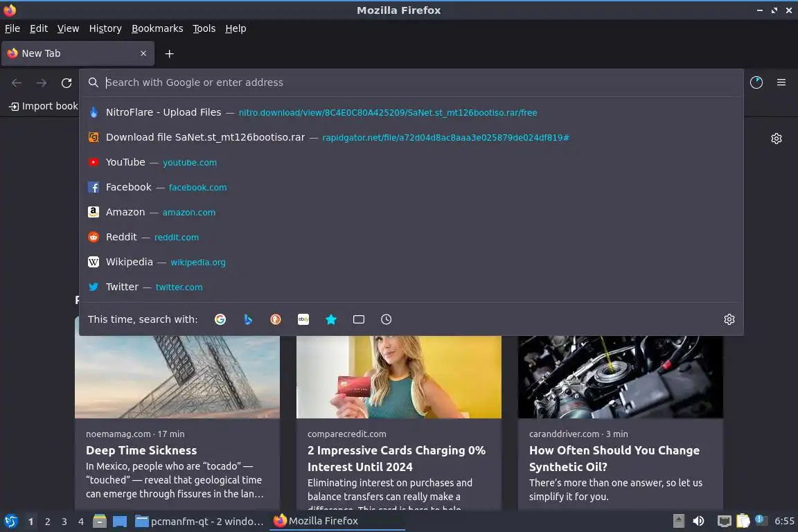This screenshot has width=798, height=532.
Task: Click the Facebook favicon in suggestions
Action: [94, 187]
